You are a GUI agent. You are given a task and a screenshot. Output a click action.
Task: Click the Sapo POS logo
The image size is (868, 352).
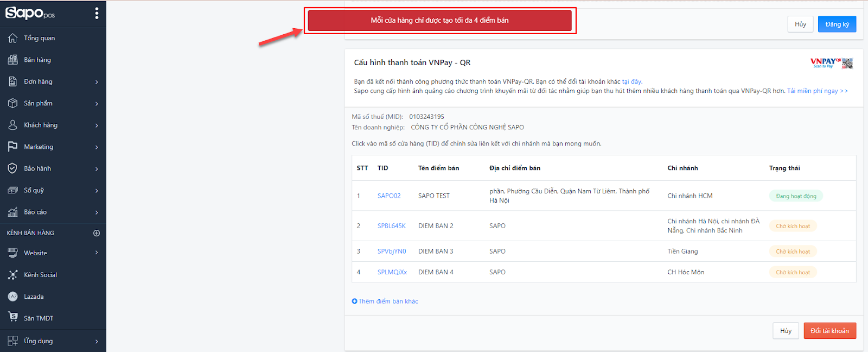(x=30, y=13)
